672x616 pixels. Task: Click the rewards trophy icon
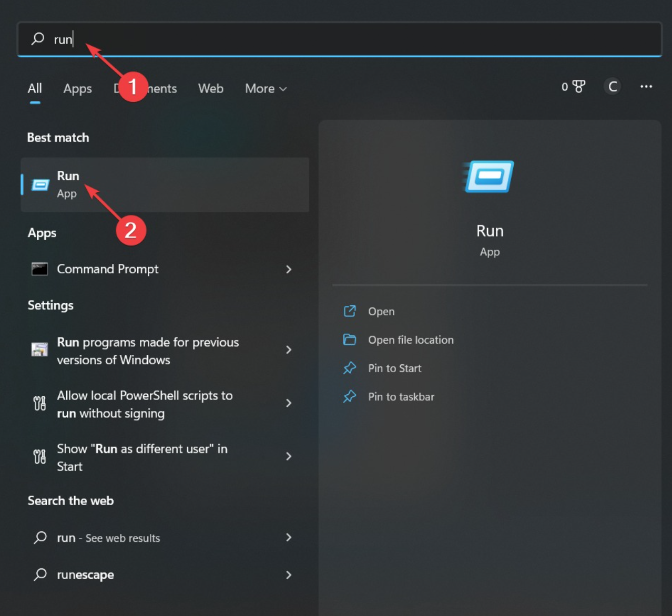(578, 87)
